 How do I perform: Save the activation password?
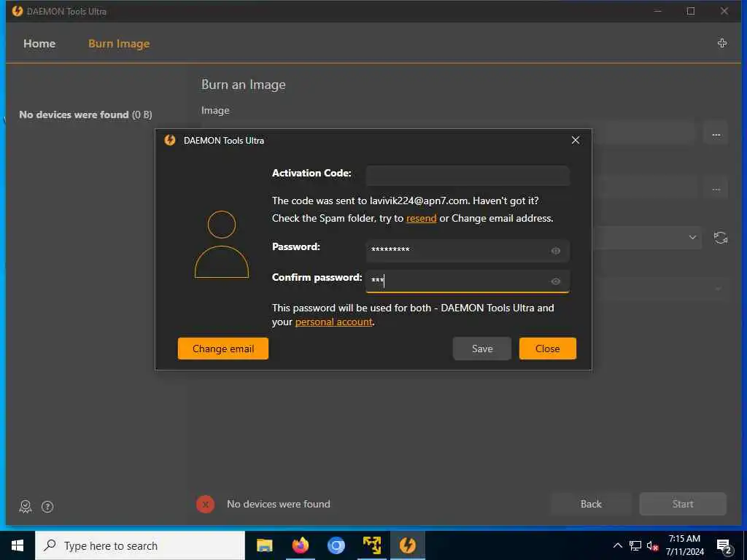tap(482, 349)
